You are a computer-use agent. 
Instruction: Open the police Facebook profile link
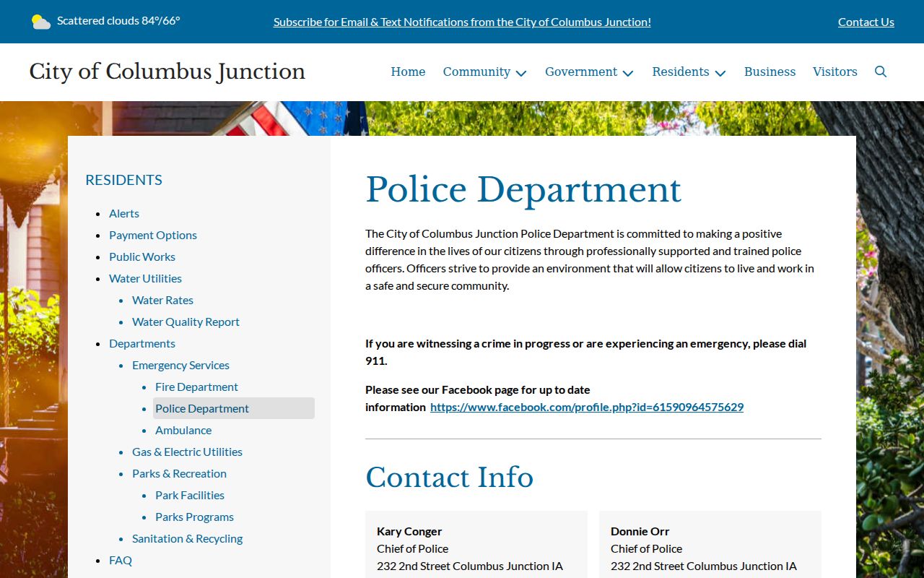point(587,407)
